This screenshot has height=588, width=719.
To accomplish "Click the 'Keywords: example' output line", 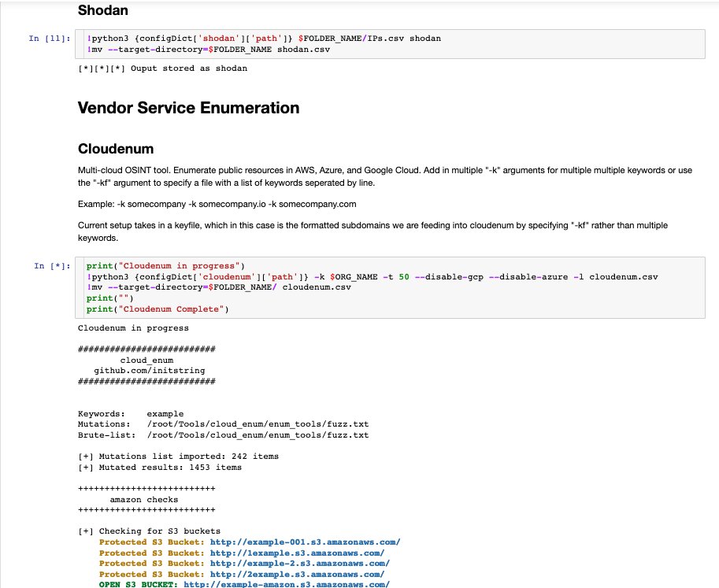I will tap(131, 413).
